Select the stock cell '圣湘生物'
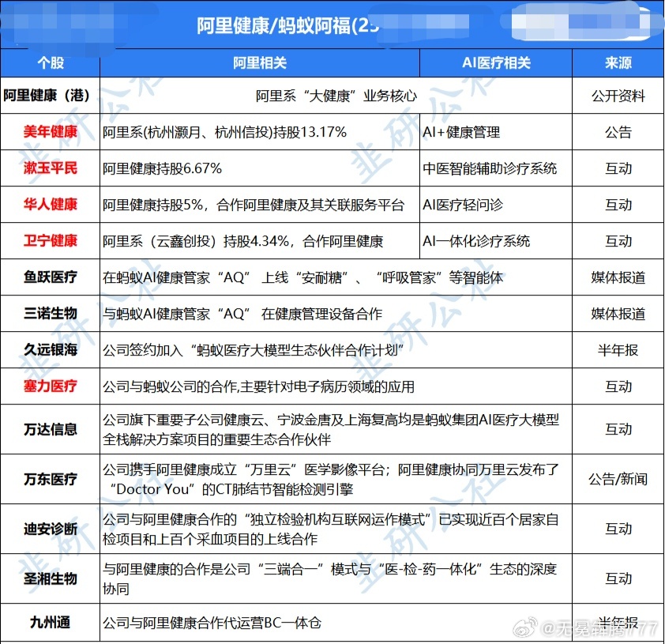665x644 pixels. pos(50,578)
